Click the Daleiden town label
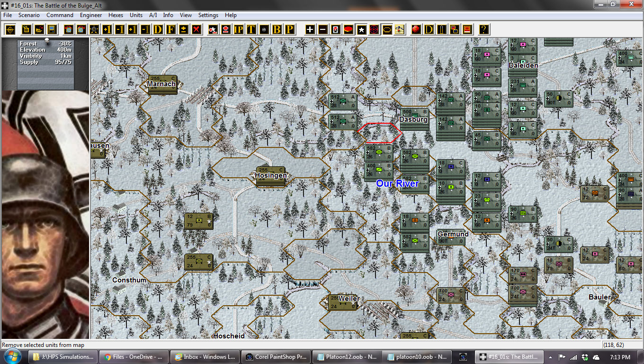 523,65
